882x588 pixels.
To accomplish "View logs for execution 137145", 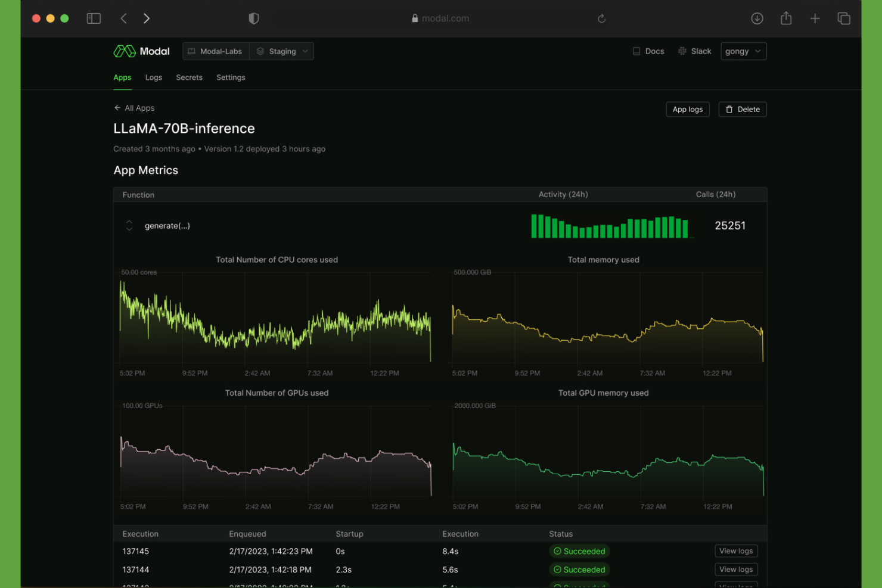I will (x=736, y=551).
